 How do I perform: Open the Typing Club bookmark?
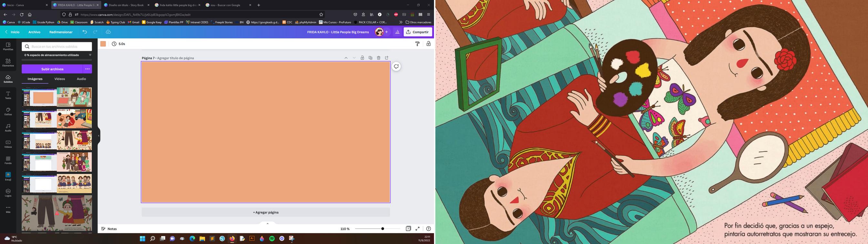(x=116, y=22)
